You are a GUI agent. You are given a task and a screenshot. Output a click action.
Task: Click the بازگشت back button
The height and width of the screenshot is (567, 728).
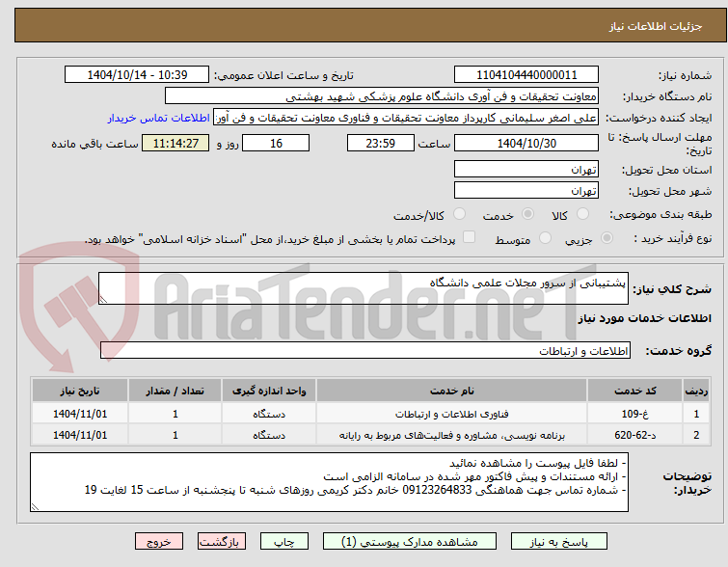coord(222,542)
